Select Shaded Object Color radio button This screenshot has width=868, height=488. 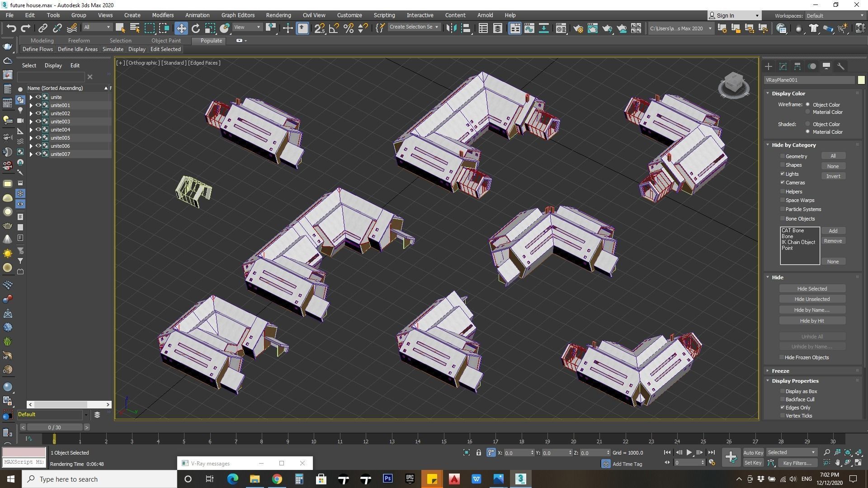tap(808, 124)
